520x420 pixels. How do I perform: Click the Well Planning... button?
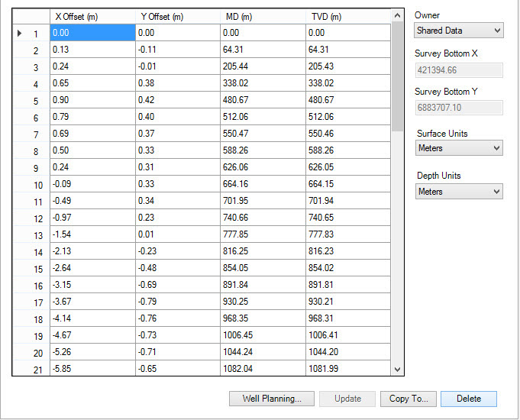[x=272, y=399]
